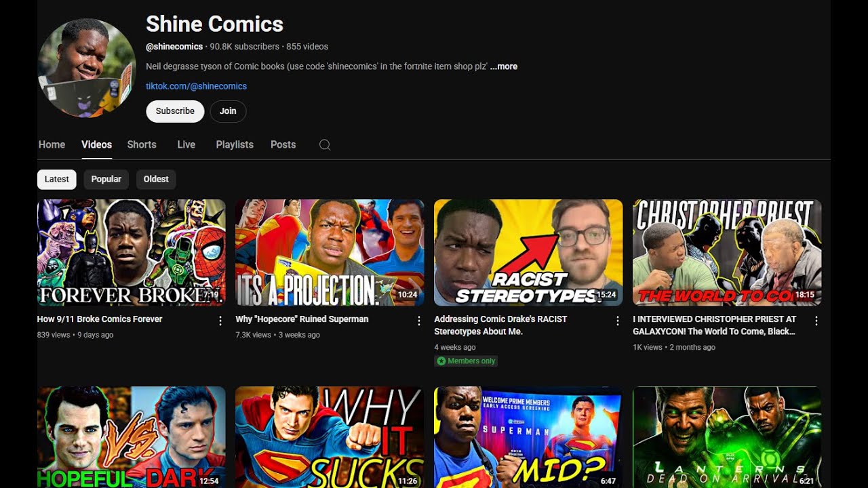This screenshot has height=488, width=868.
Task: Open the Shorts tab
Action: (x=142, y=144)
